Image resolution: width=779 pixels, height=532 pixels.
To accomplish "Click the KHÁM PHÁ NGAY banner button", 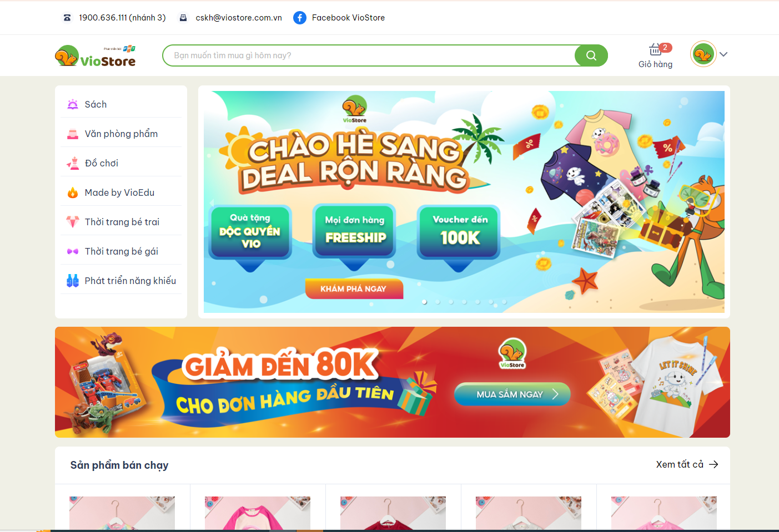I will pyautogui.click(x=354, y=288).
